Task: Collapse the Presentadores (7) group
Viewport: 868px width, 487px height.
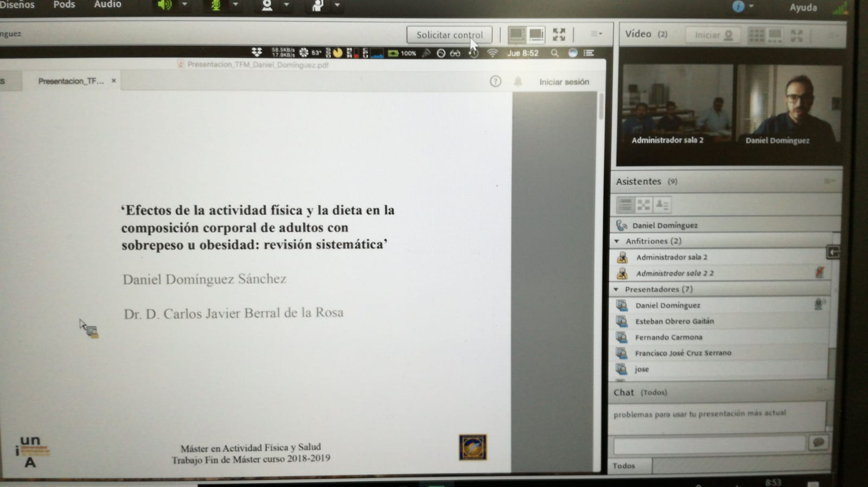Action: click(x=616, y=289)
